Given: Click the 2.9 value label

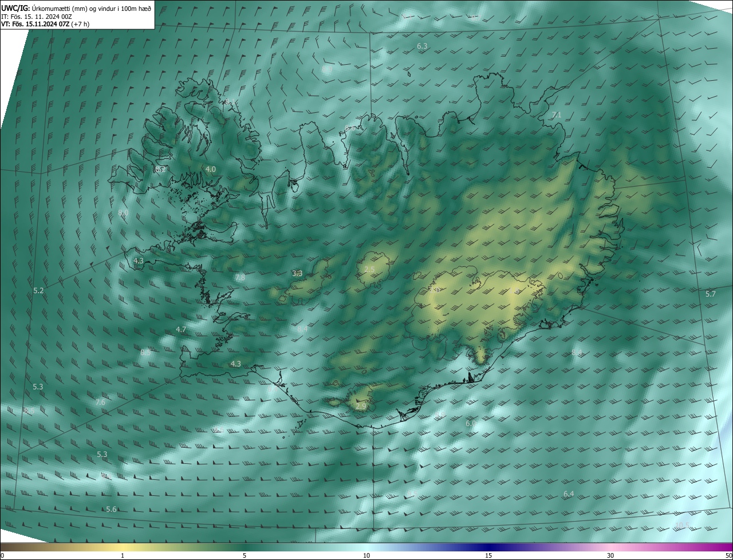Looking at the screenshot, I should pyautogui.click(x=361, y=406).
